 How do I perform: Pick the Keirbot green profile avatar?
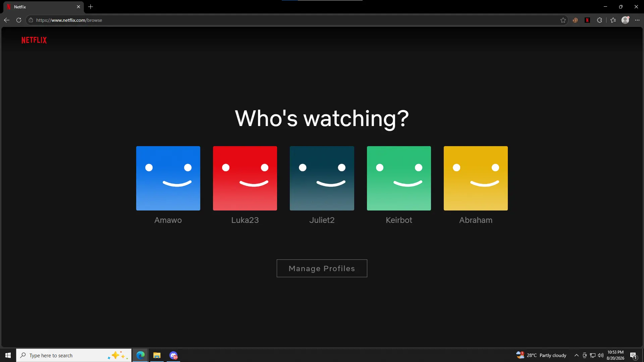pos(399,178)
